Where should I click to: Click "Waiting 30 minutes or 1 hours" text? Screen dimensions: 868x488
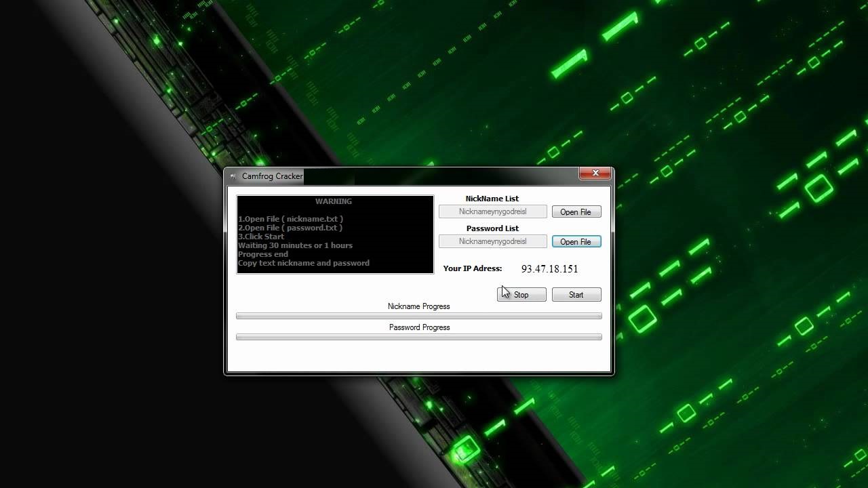295,245
